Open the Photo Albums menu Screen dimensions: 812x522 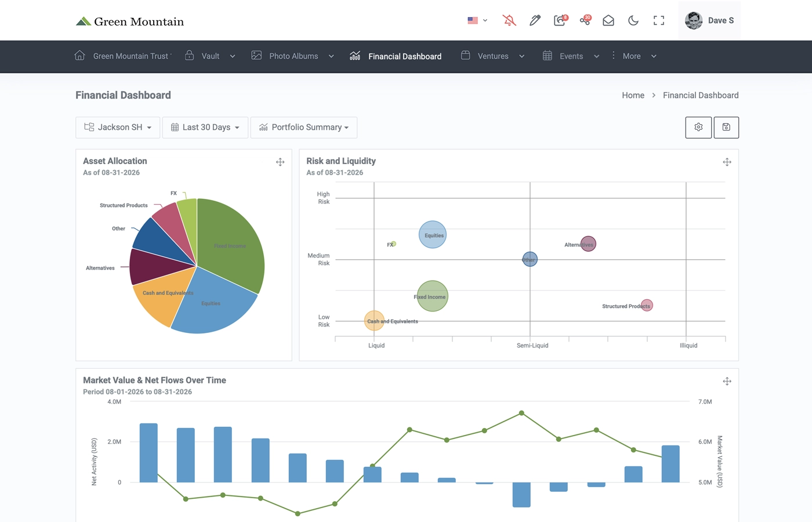[x=293, y=56]
